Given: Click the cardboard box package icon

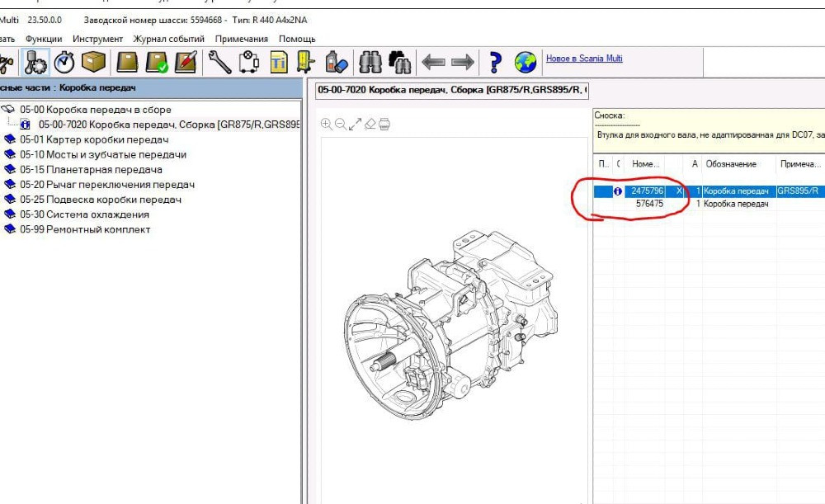Looking at the screenshot, I should pyautogui.click(x=94, y=62).
